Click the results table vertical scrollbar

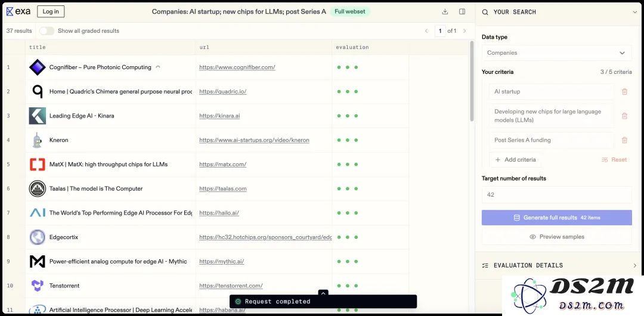tap(472, 82)
